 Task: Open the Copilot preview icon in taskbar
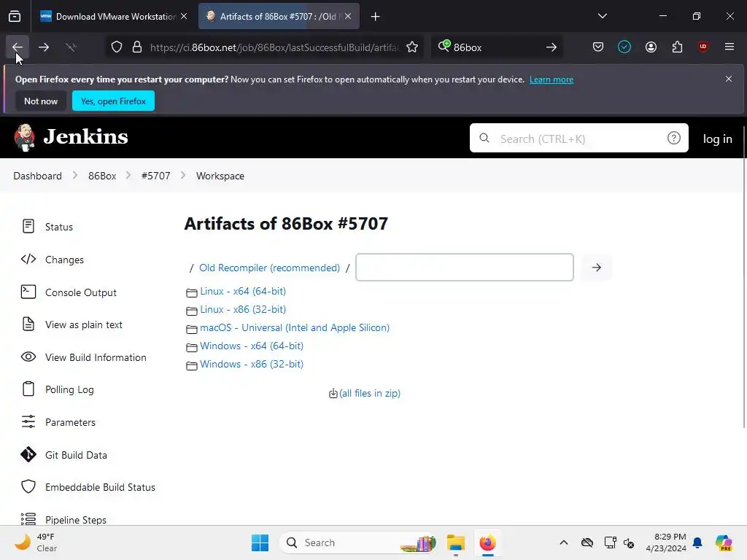coord(724,542)
